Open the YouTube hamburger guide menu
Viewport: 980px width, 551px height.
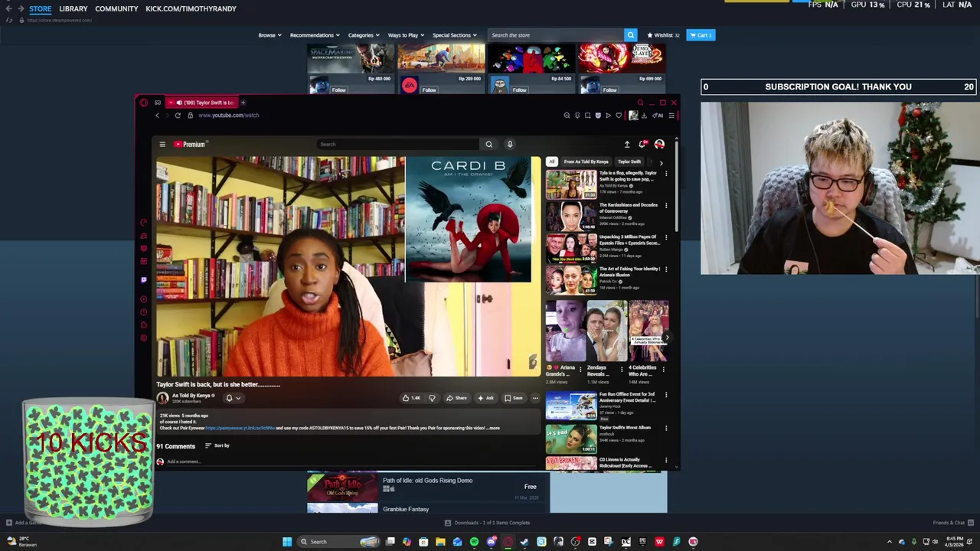162,144
